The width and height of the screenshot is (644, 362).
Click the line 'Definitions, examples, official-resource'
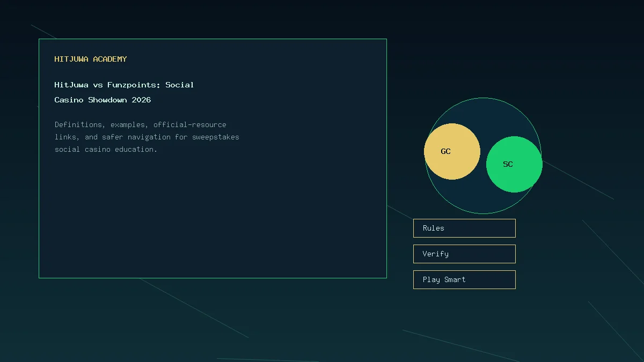click(x=141, y=124)
